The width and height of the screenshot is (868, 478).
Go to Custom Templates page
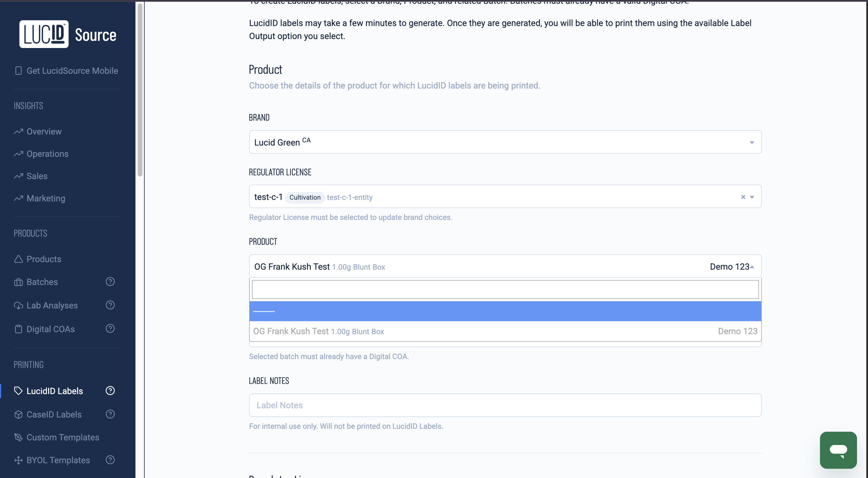63,437
